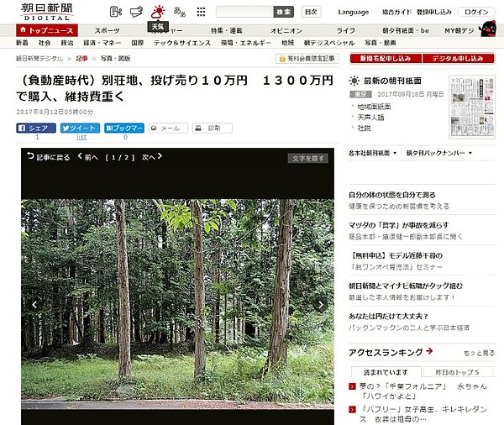The width and height of the screenshot is (504, 425).
Task: Select ライフ menu item
Action: tap(346, 30)
